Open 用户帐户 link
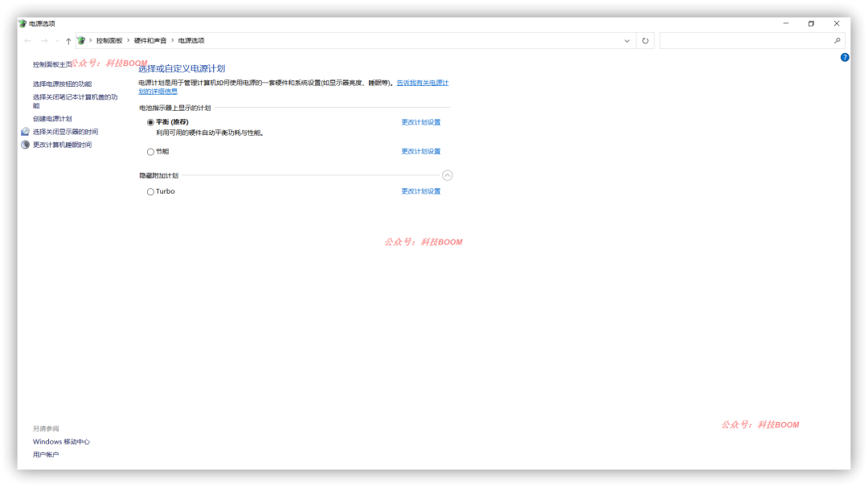This screenshot has width=868, height=487. point(45,454)
